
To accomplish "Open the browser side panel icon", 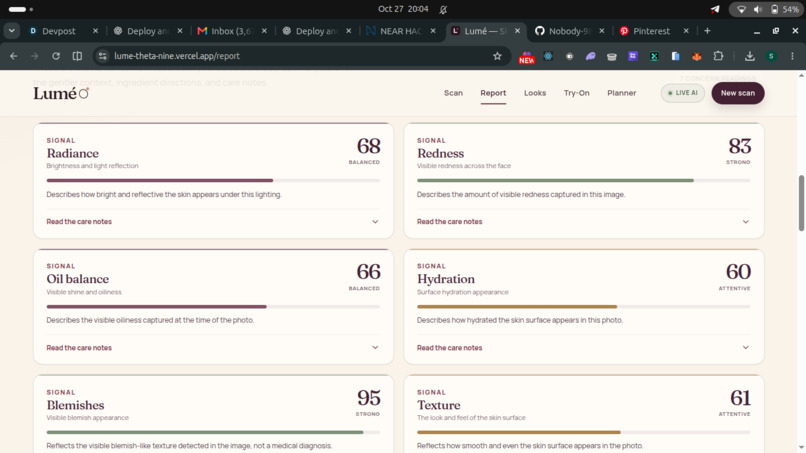I will pyautogui.click(x=77, y=56).
